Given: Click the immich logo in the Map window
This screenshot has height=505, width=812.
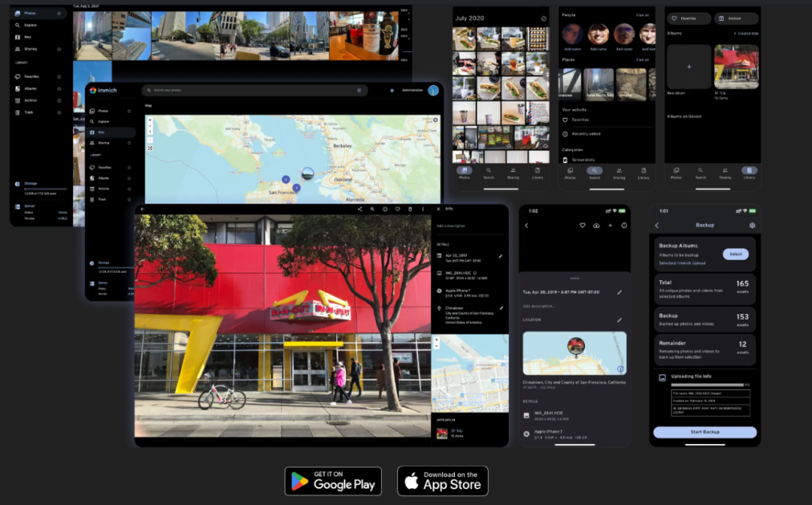Looking at the screenshot, I should pyautogui.click(x=104, y=90).
